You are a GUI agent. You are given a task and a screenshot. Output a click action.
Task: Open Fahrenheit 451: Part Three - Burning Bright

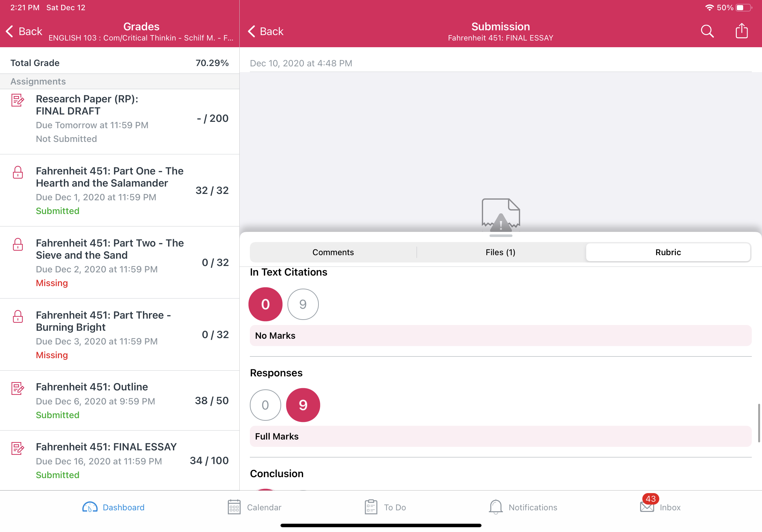[103, 321]
